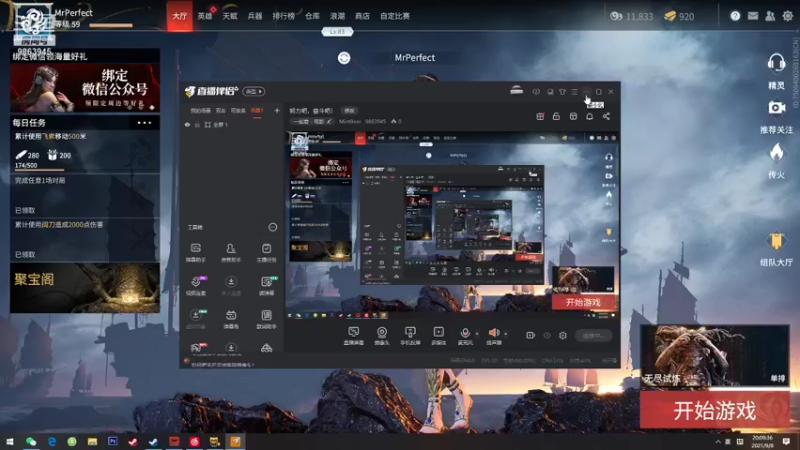The width and height of the screenshot is (800, 450).
Task: Open stream settings gear in streaming app
Action: 563,335
